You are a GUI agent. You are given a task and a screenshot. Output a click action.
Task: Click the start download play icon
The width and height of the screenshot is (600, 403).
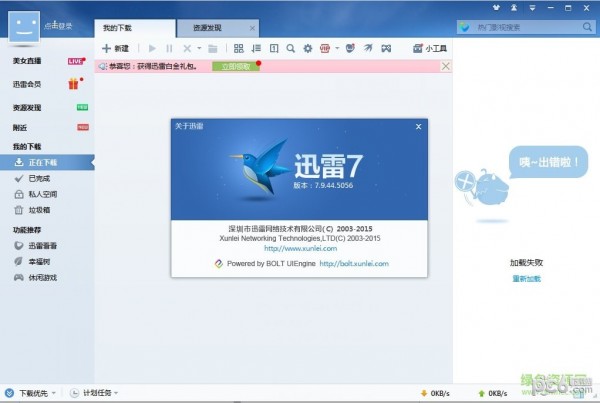152,49
